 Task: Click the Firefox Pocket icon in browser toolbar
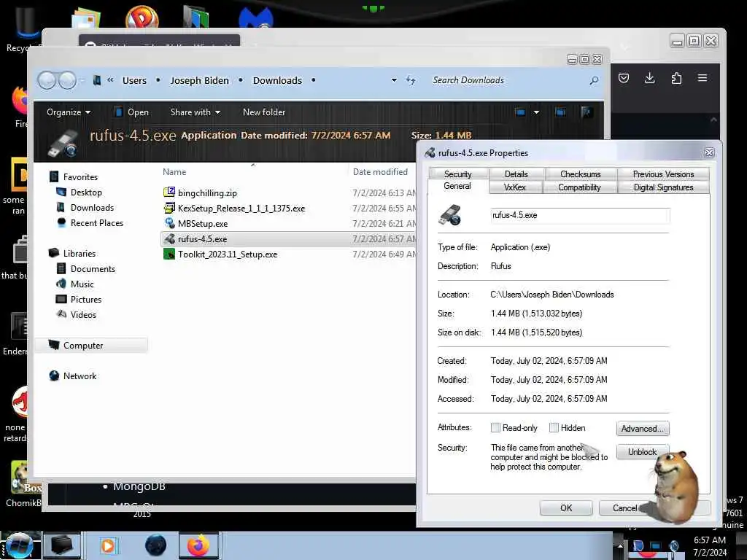[x=624, y=78]
